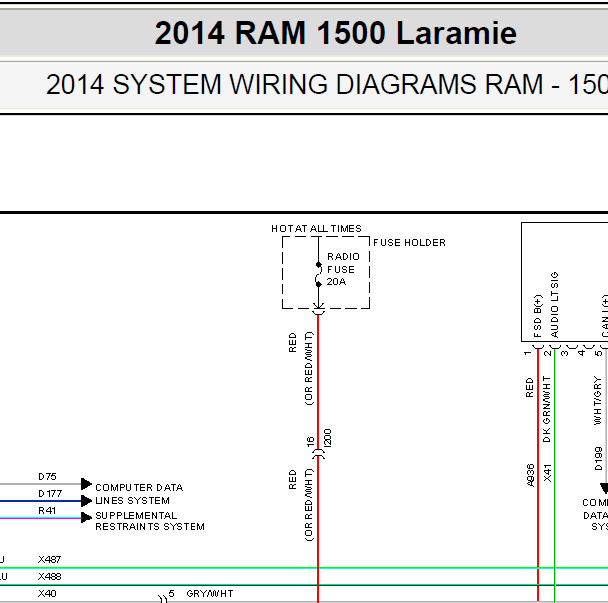
Task: Select the "(OR RED/WHT)" label below connector I200
Action: coord(309,505)
